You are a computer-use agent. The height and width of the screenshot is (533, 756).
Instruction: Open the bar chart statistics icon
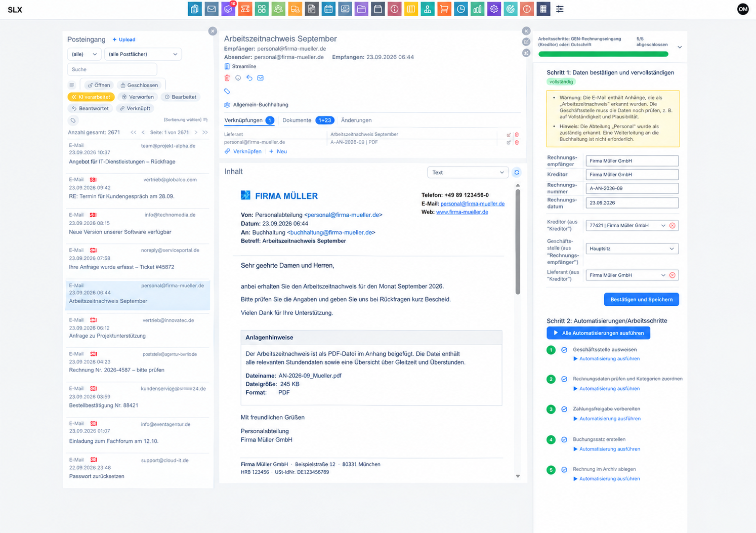click(477, 9)
